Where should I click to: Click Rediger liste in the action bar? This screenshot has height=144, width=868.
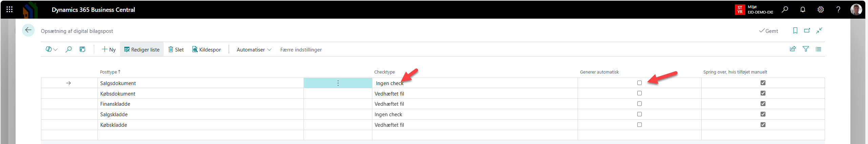pyautogui.click(x=142, y=49)
